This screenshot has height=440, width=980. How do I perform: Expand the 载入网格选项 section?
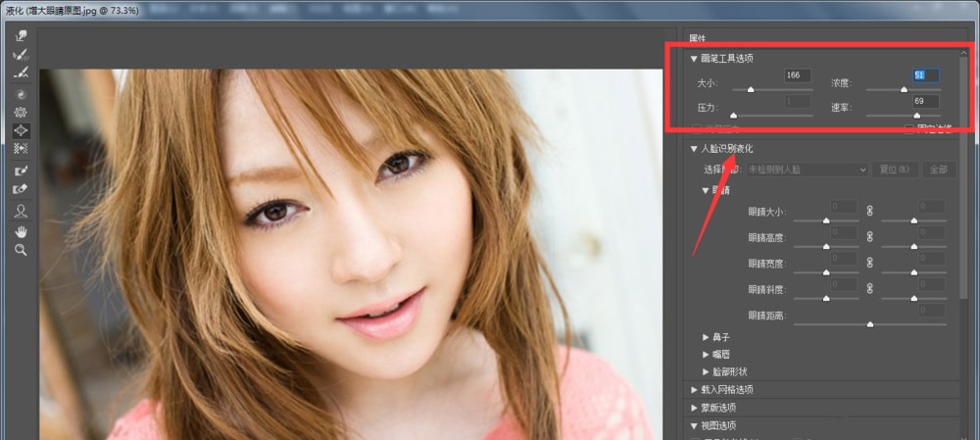pyautogui.click(x=695, y=390)
